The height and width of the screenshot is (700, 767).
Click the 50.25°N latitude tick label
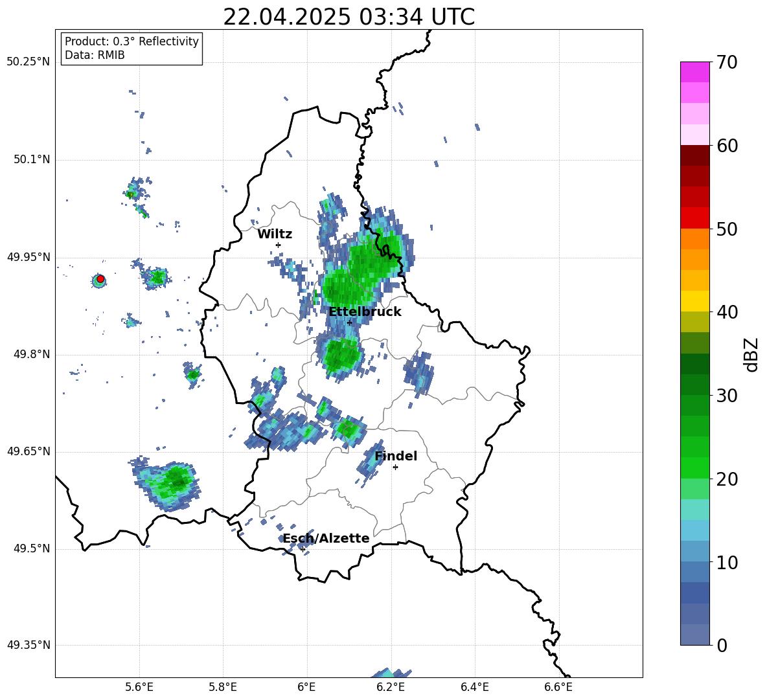tap(29, 62)
